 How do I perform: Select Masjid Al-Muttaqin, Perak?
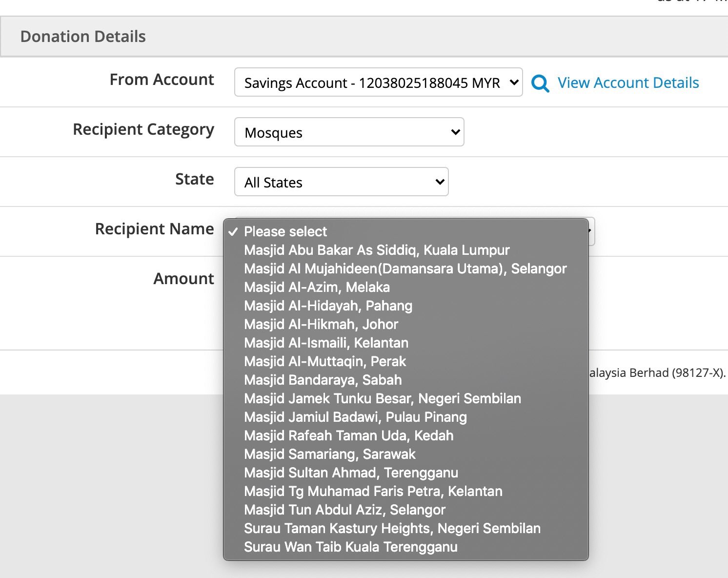pyautogui.click(x=405, y=361)
